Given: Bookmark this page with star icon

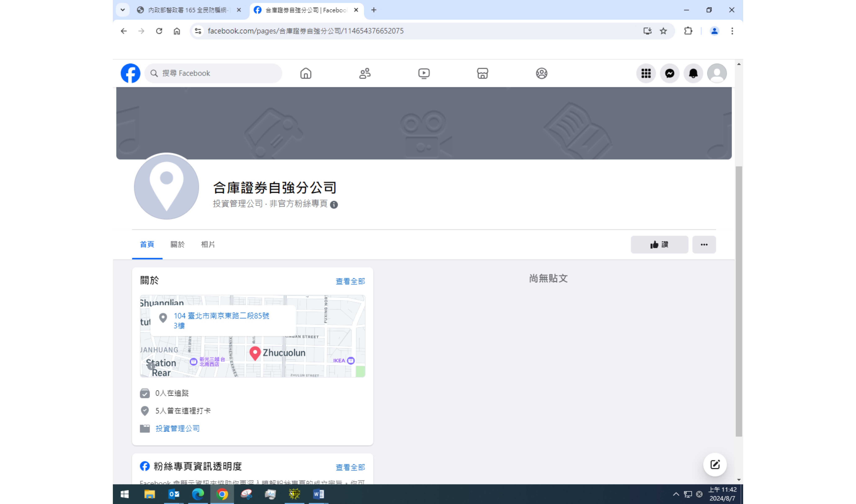Looking at the screenshot, I should click(x=663, y=31).
